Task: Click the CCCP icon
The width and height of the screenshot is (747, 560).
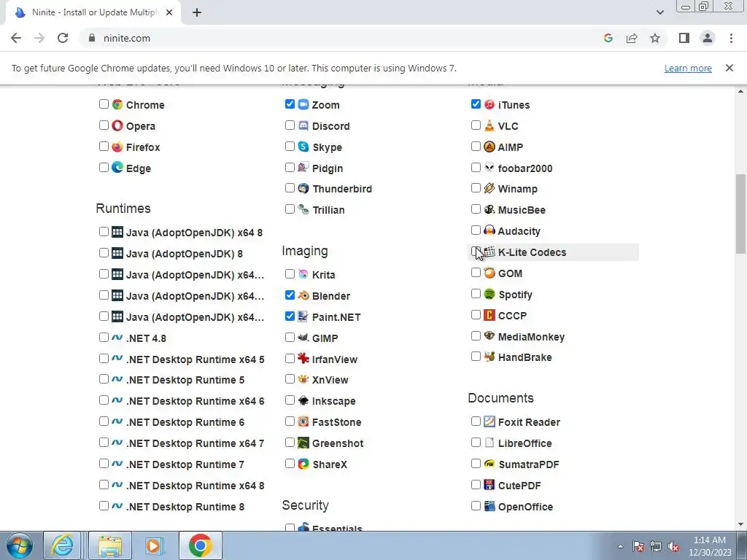Action: (489, 315)
